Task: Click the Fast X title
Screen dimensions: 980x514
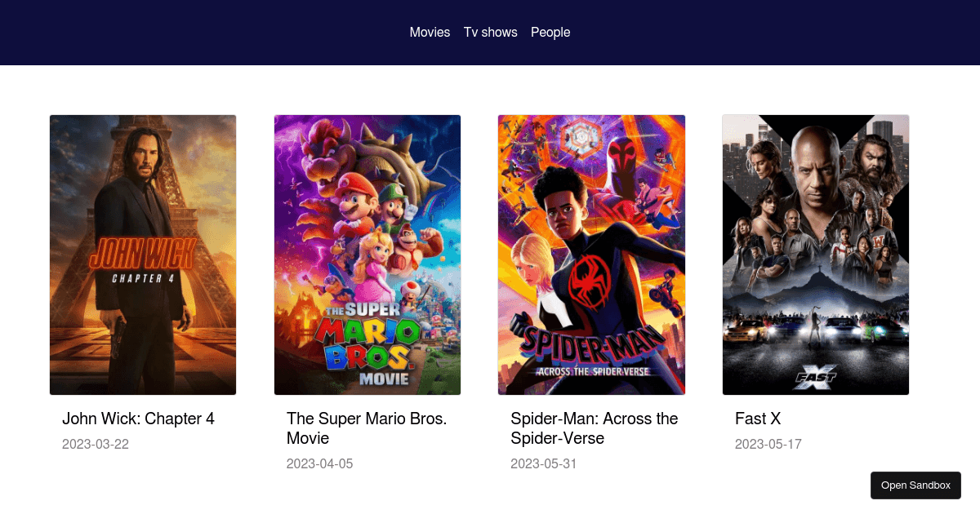Action: [758, 419]
